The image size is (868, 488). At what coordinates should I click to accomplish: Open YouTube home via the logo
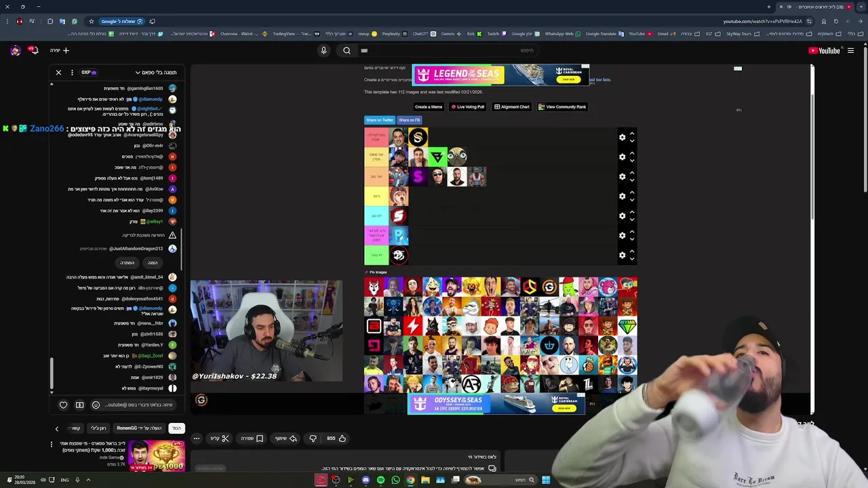(x=824, y=50)
